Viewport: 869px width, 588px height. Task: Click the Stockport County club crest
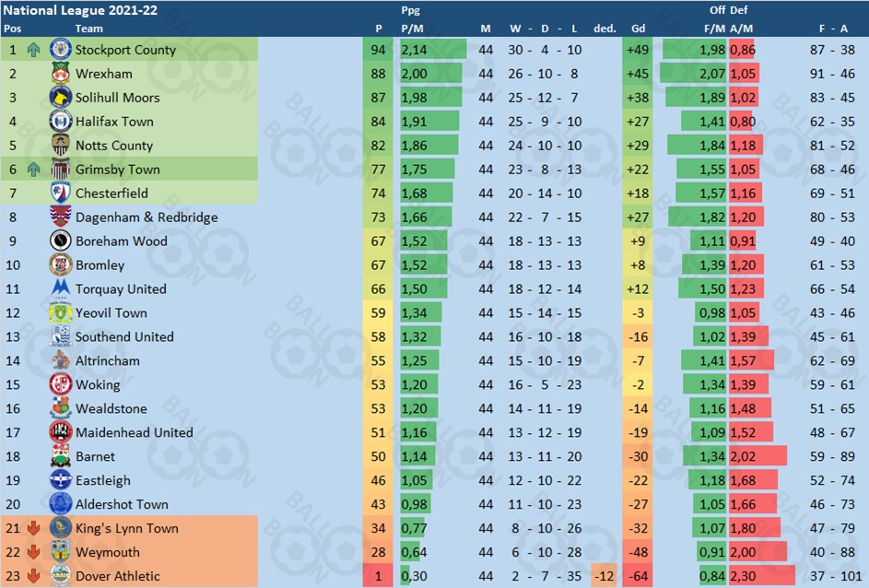coord(60,50)
